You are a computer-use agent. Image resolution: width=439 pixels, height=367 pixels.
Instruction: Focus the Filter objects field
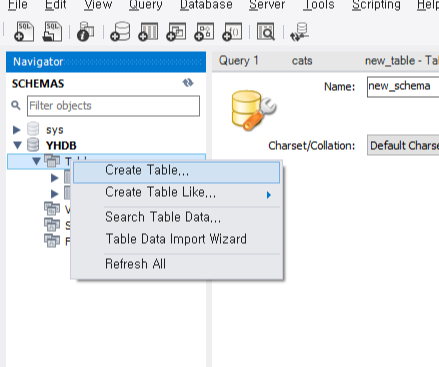pos(113,106)
